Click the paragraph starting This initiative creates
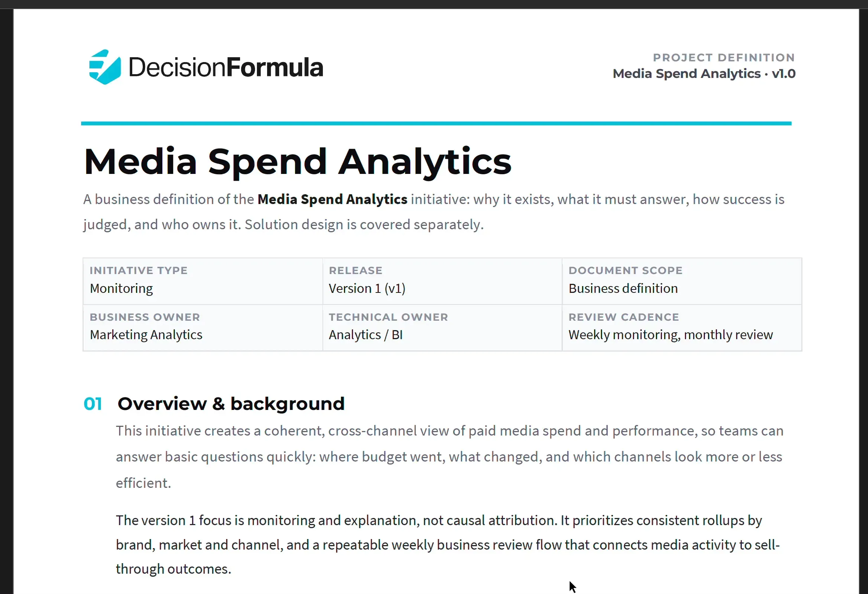 click(450, 457)
